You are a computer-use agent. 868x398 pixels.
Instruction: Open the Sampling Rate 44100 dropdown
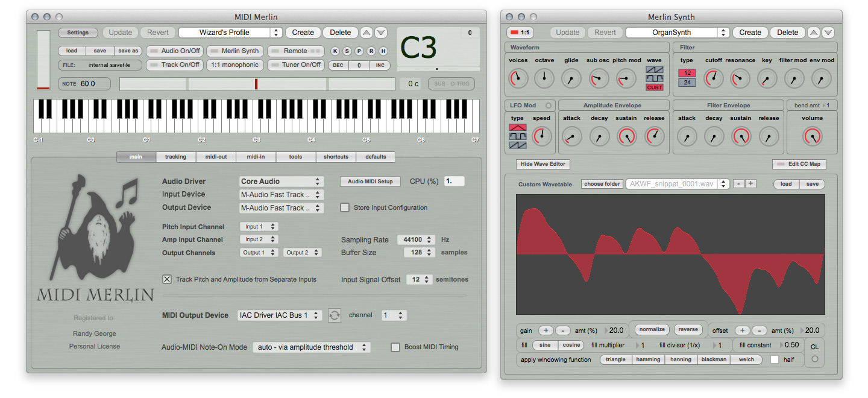coord(416,239)
